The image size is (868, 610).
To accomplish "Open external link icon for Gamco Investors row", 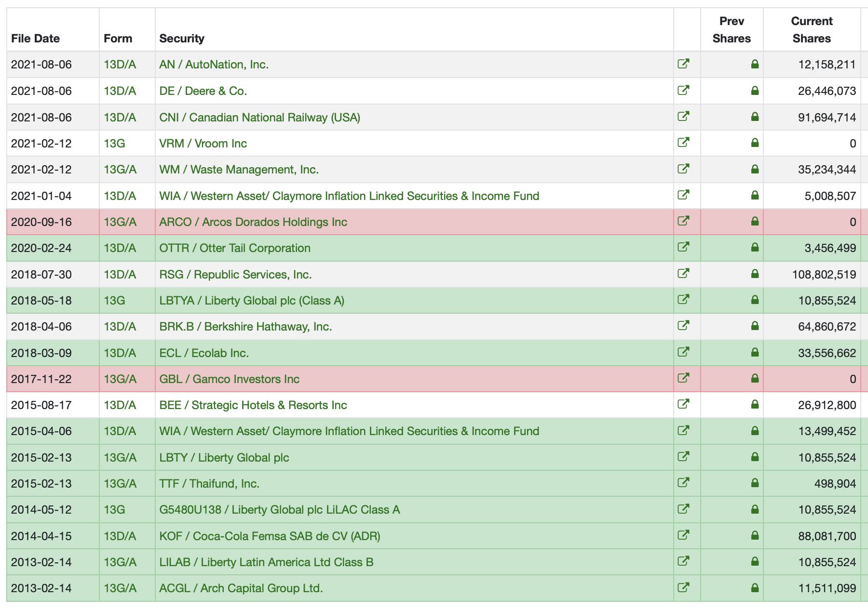I will tap(683, 378).
